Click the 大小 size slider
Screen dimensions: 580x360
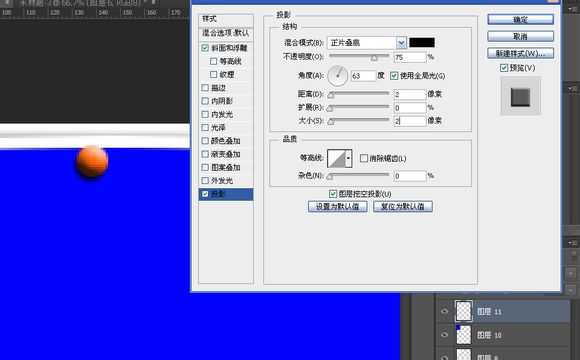(359, 121)
